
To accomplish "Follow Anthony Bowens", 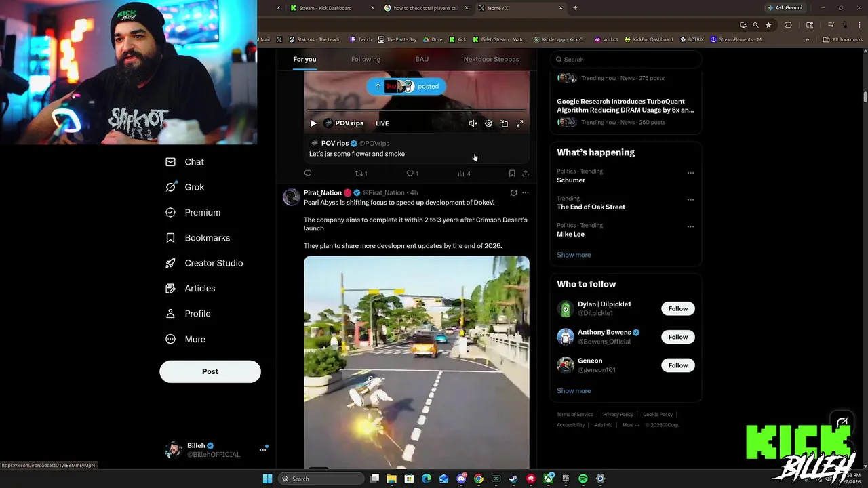I will pos(677,337).
